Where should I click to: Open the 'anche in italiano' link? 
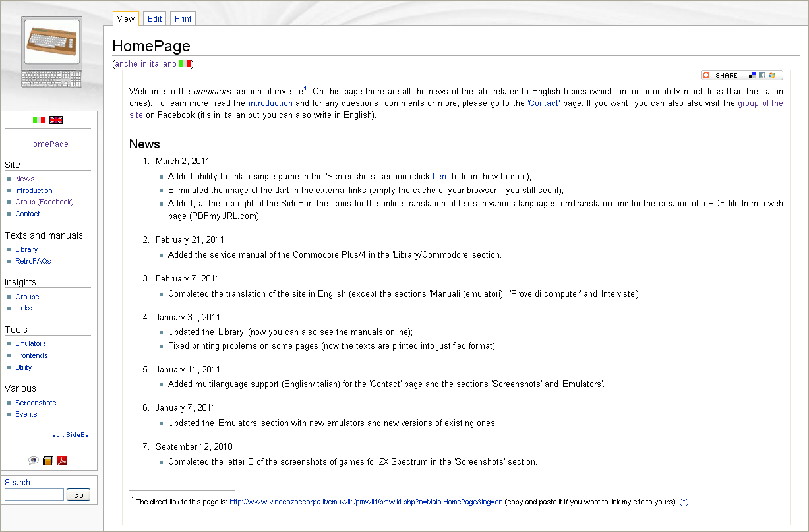pyautogui.click(x=146, y=64)
